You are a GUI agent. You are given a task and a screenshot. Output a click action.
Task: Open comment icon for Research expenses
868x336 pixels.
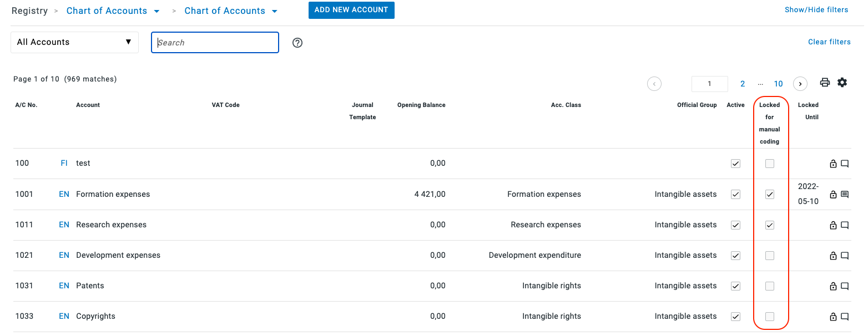click(x=845, y=225)
